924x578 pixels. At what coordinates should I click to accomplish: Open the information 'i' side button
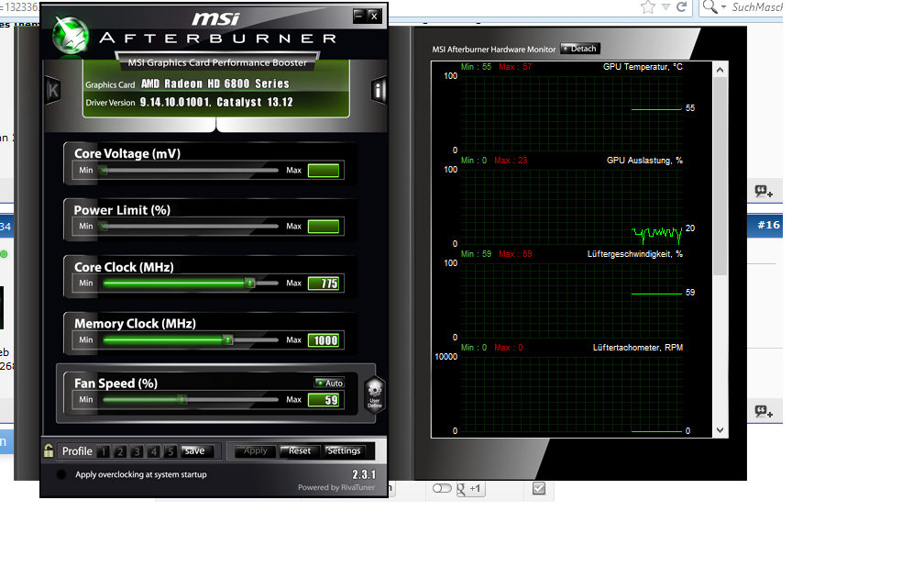coord(378,90)
